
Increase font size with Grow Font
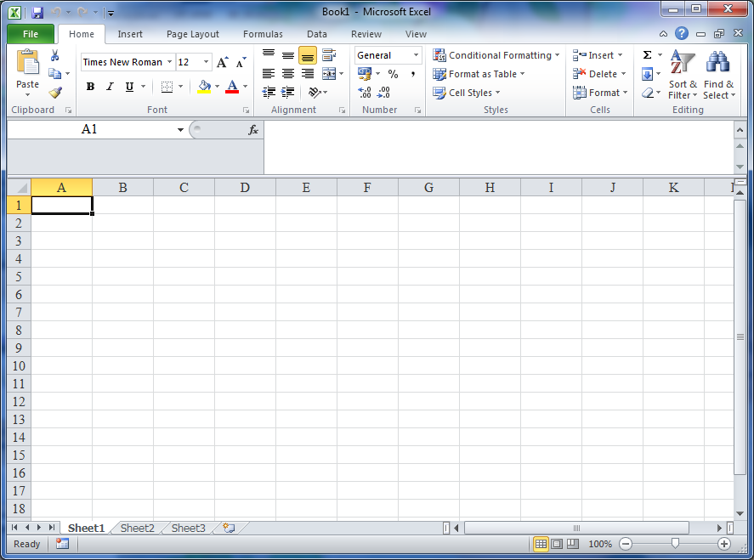click(x=222, y=62)
